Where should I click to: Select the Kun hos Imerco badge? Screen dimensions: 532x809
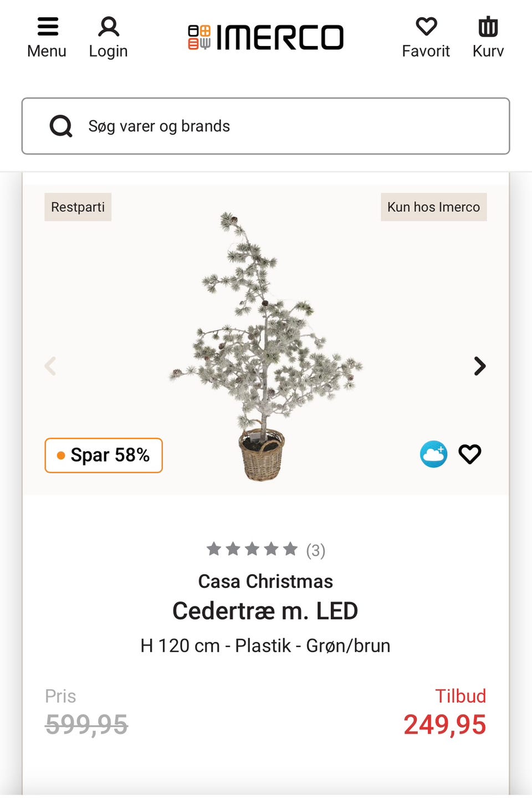tap(434, 207)
